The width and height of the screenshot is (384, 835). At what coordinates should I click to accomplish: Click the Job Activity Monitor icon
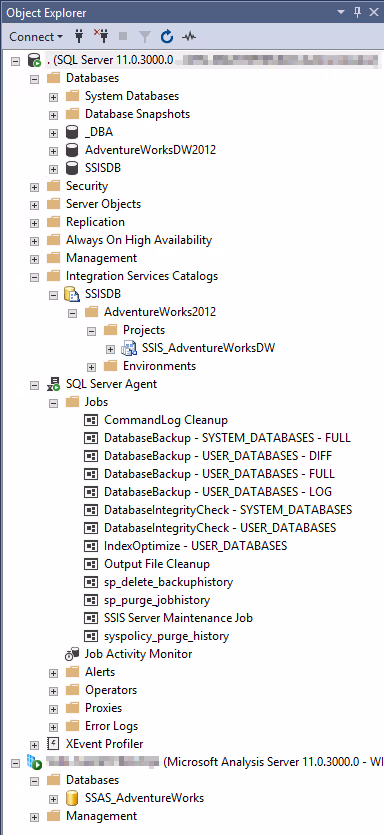coord(72,654)
